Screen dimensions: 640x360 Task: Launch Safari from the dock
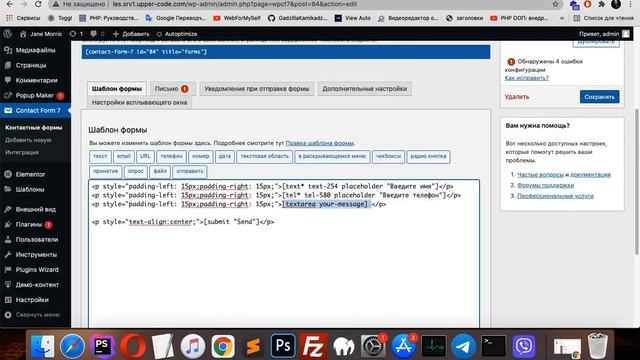(x=72, y=346)
